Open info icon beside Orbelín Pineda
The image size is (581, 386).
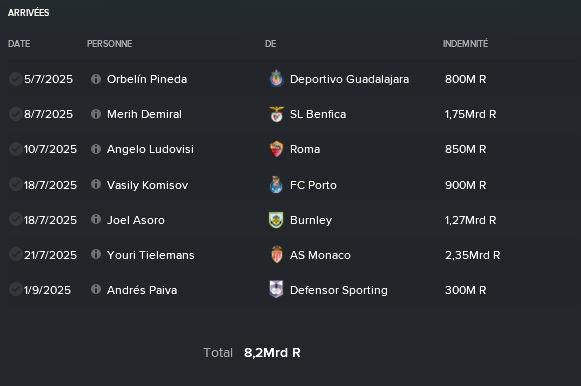coord(96,79)
